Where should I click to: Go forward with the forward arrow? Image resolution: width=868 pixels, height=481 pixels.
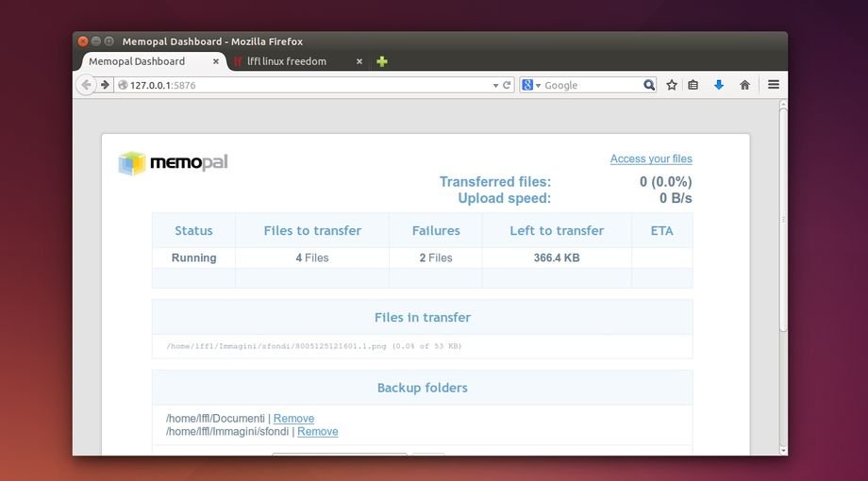tap(105, 85)
